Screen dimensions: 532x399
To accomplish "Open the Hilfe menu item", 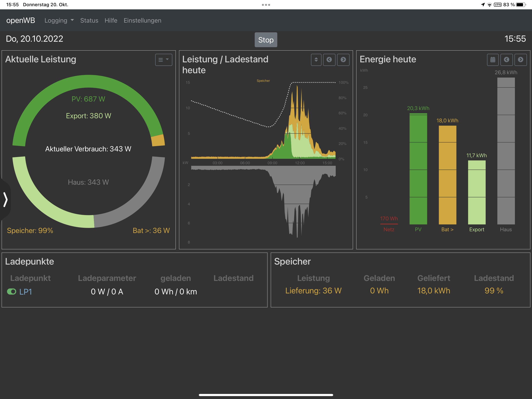I will click(x=111, y=20).
